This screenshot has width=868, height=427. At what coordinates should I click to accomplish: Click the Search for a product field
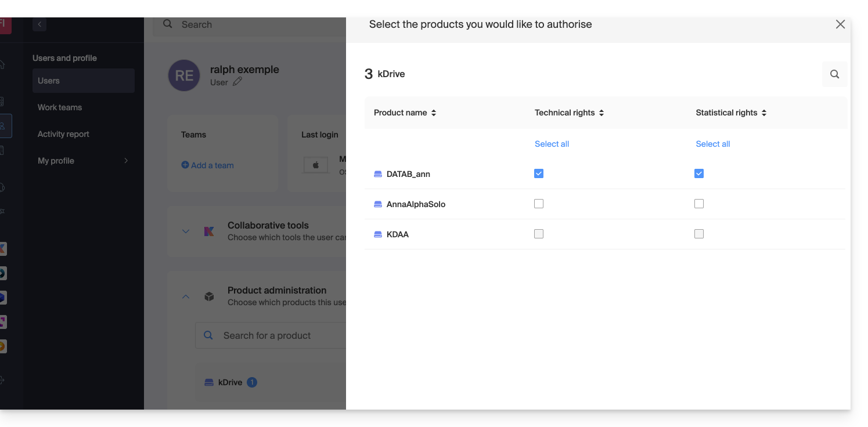coord(279,335)
